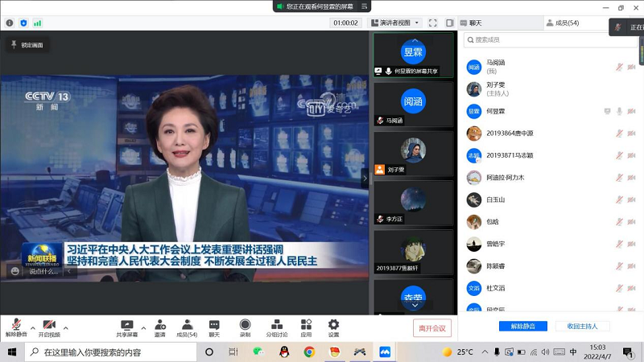Select 马阅涵 video tile

(x=413, y=105)
